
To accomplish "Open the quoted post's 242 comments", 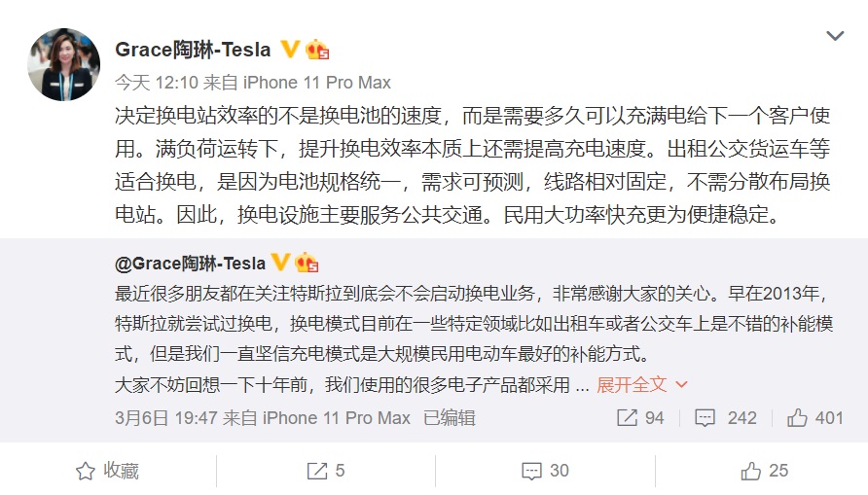I will (x=725, y=417).
